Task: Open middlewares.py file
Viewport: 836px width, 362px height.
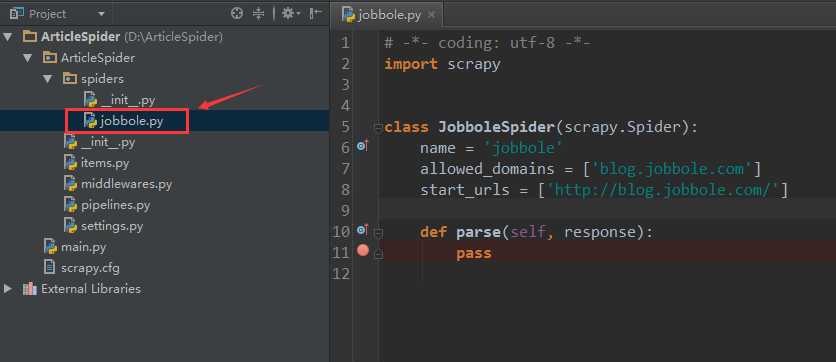Action: [126, 184]
